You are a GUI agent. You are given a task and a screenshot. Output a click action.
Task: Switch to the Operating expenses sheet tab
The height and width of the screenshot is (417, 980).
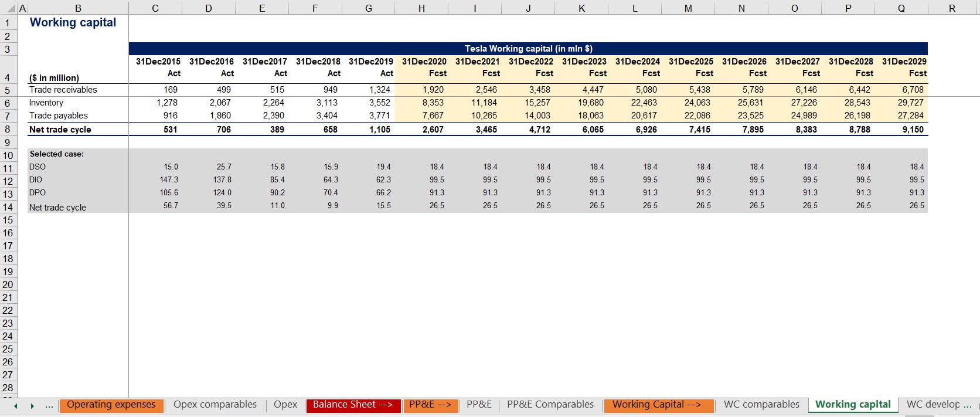pyautogui.click(x=111, y=405)
